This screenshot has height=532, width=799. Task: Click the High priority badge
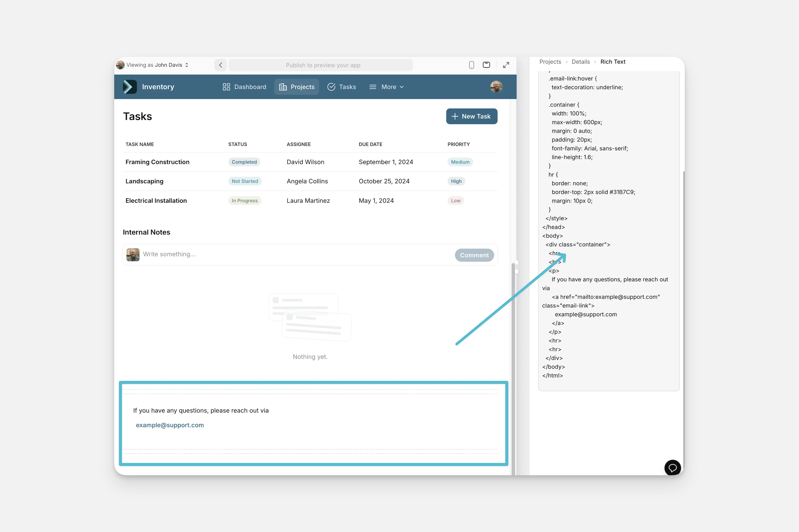click(x=456, y=181)
